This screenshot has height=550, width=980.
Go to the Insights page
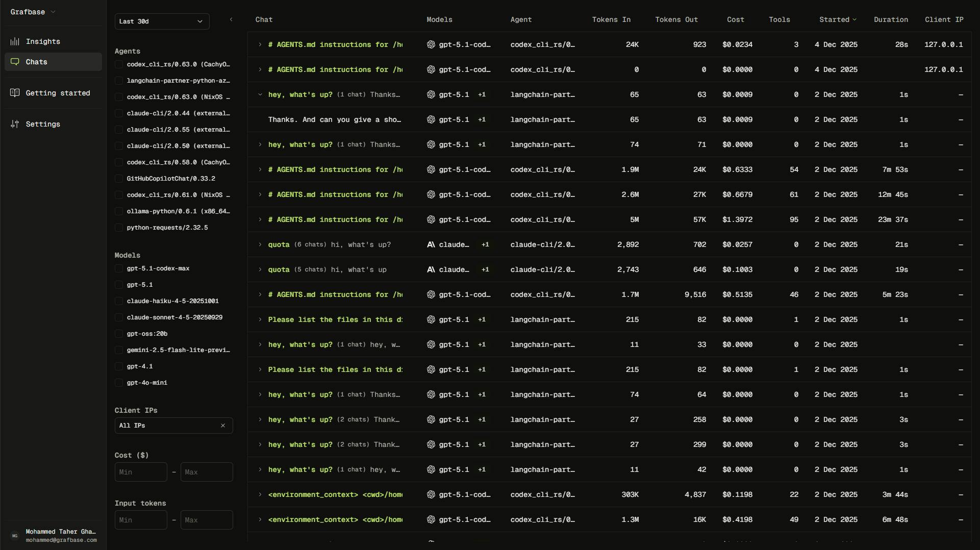pos(53,41)
